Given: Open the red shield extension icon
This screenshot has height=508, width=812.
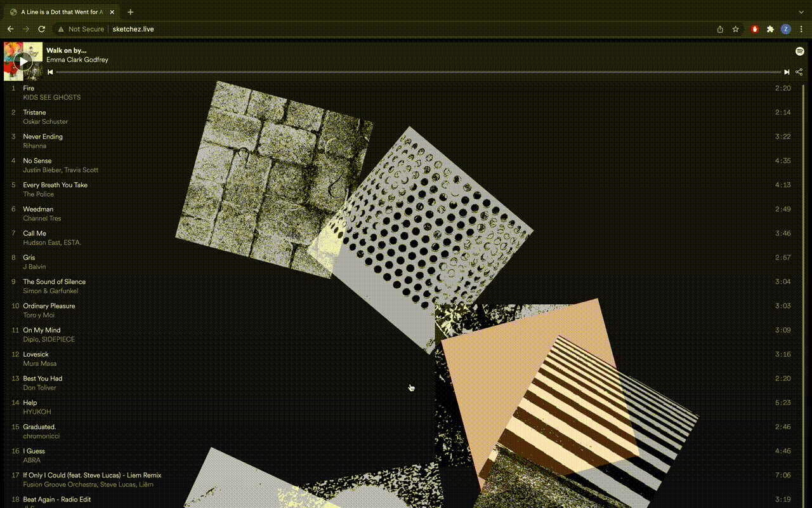Looking at the screenshot, I should pyautogui.click(x=755, y=29).
